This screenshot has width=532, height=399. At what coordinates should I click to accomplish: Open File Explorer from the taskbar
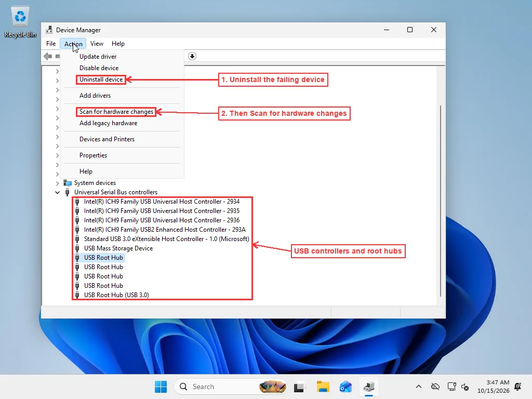click(x=323, y=387)
